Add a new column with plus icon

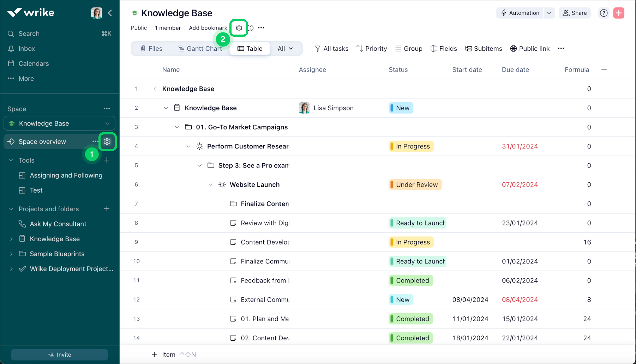604,70
